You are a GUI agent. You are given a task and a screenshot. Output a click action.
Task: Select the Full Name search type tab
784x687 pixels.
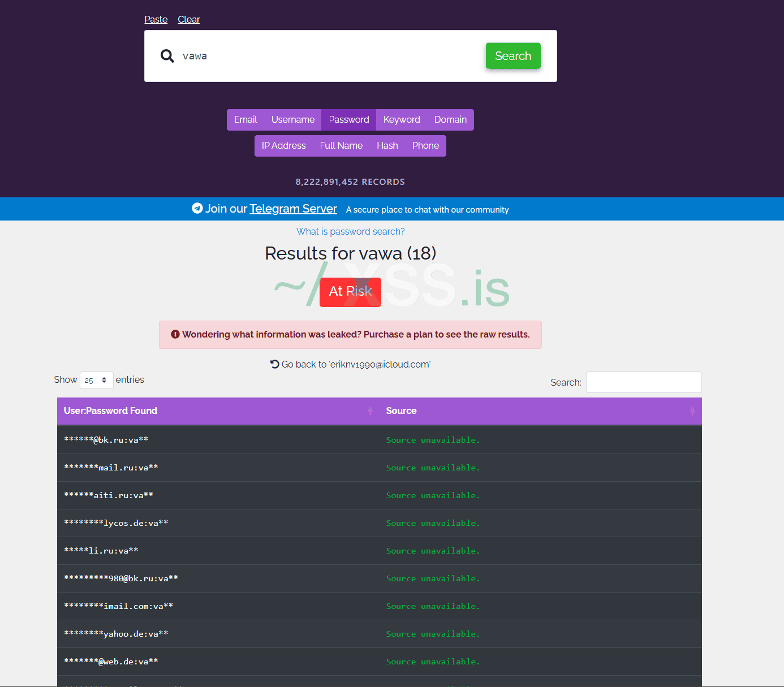click(x=341, y=146)
